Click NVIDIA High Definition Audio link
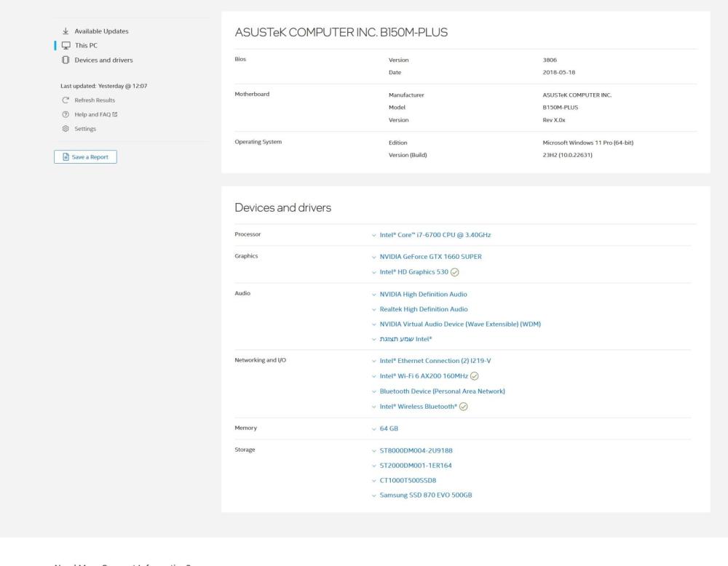This screenshot has width=728, height=566. coord(423,294)
